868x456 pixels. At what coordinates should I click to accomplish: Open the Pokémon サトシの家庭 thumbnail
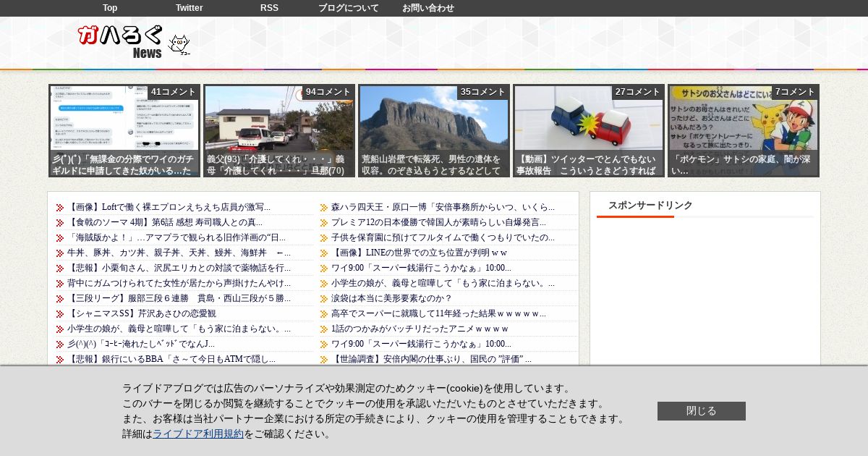tap(744, 130)
